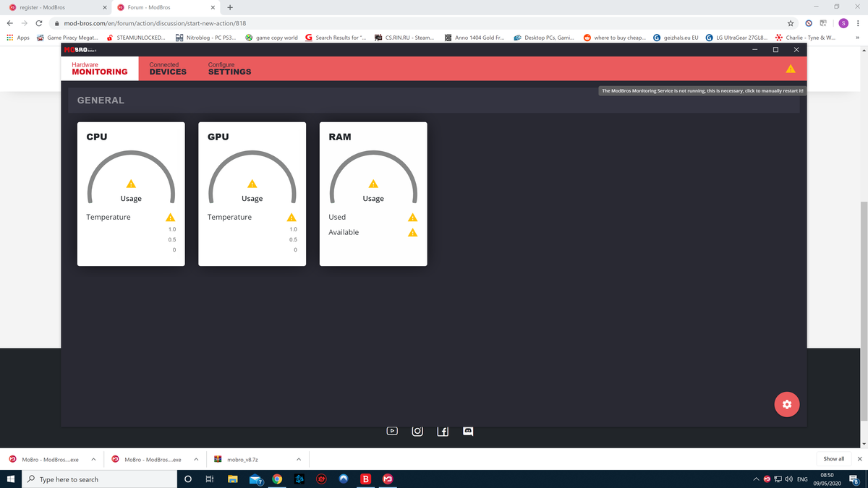Open the game copy world bookmark
868x488 pixels.
pos(271,38)
